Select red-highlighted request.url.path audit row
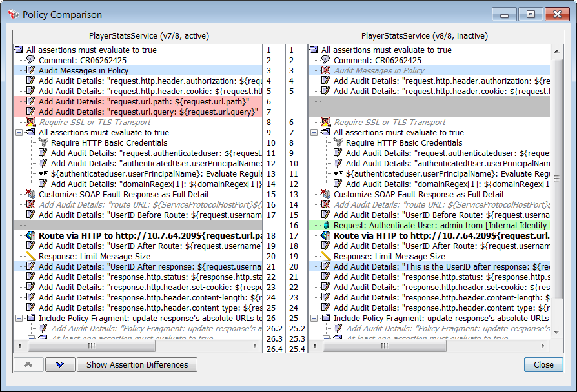 pos(142,102)
